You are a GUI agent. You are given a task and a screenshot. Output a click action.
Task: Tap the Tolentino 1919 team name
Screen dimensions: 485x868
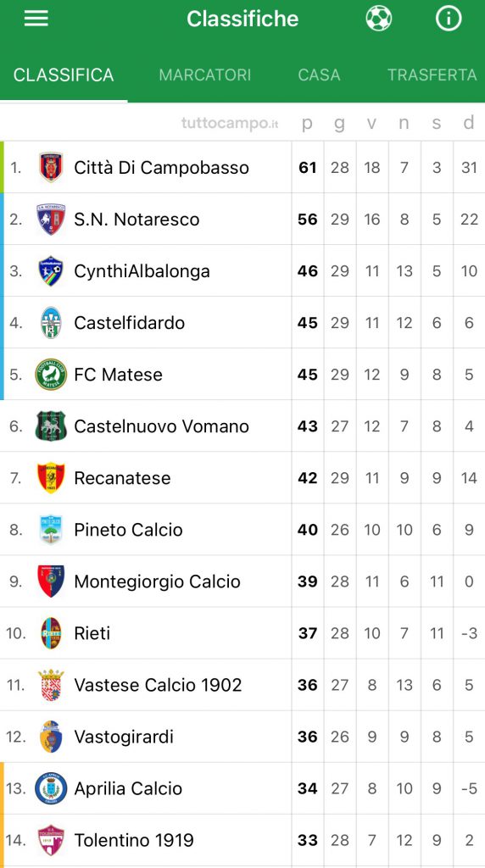134,840
